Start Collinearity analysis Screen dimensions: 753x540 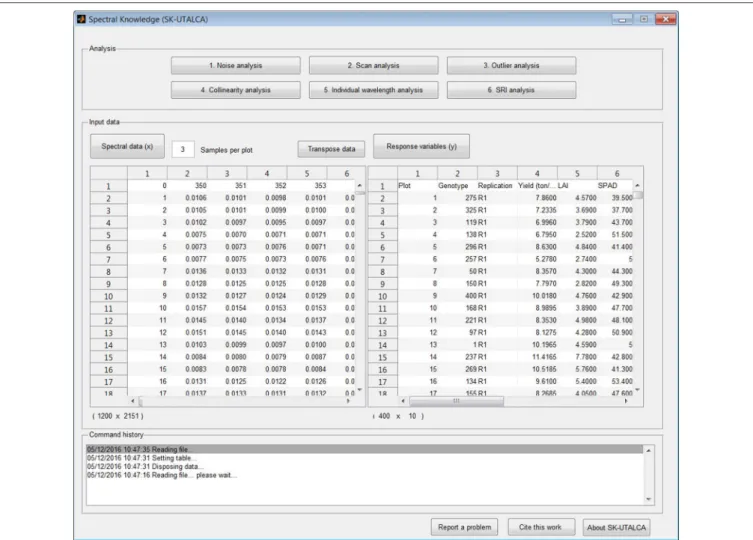coord(235,90)
